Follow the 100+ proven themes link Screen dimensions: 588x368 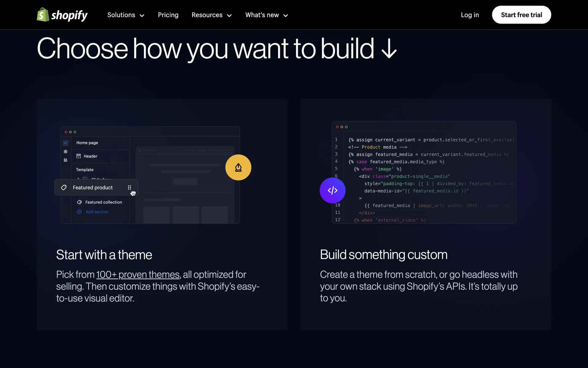coord(138,274)
